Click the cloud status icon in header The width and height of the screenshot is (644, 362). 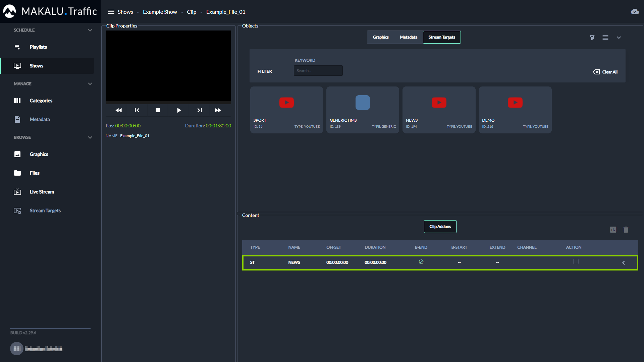tap(635, 12)
